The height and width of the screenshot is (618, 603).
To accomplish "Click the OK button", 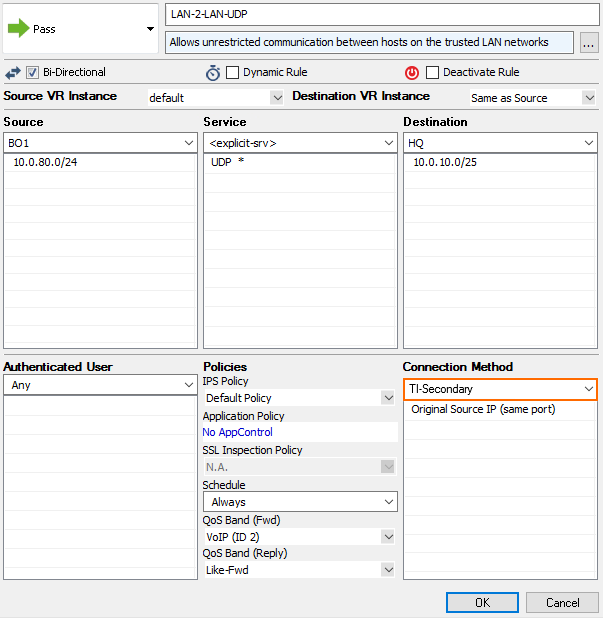I will point(482,602).
